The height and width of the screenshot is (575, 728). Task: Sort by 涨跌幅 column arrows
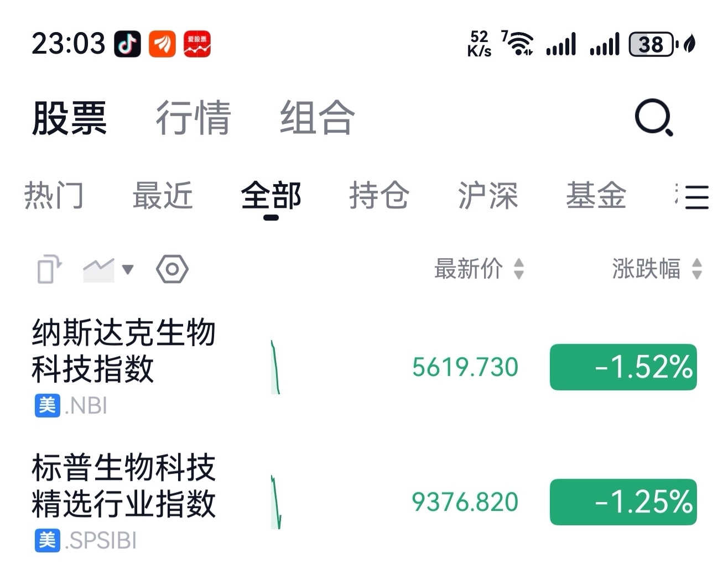[697, 269]
